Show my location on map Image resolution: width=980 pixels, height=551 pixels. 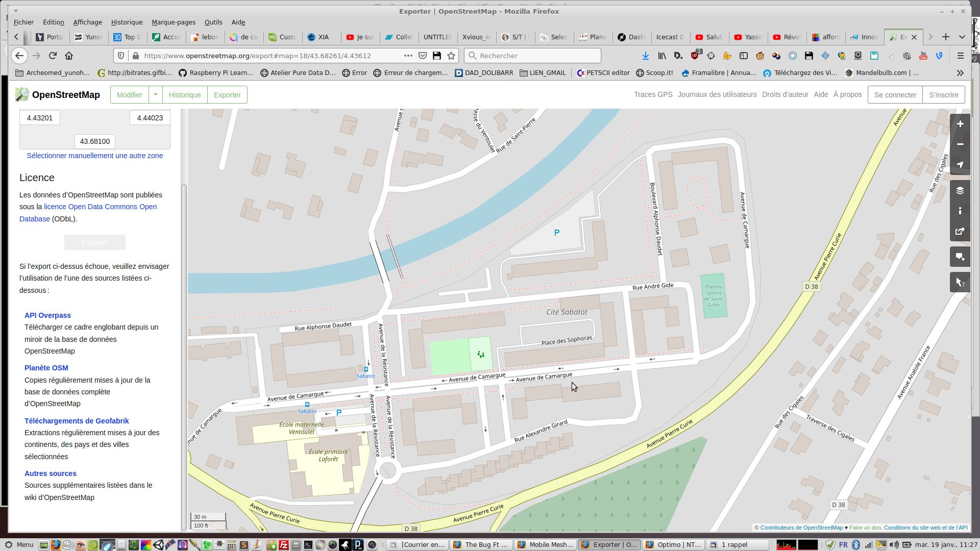tap(960, 165)
